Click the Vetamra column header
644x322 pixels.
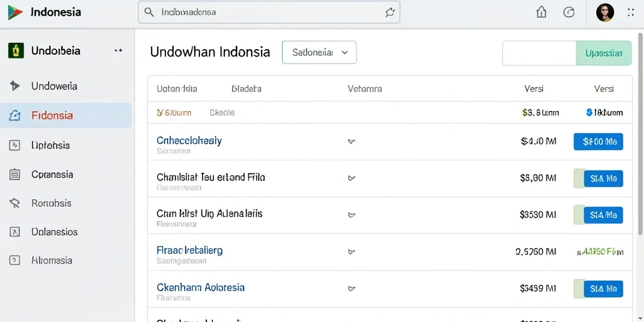point(365,88)
